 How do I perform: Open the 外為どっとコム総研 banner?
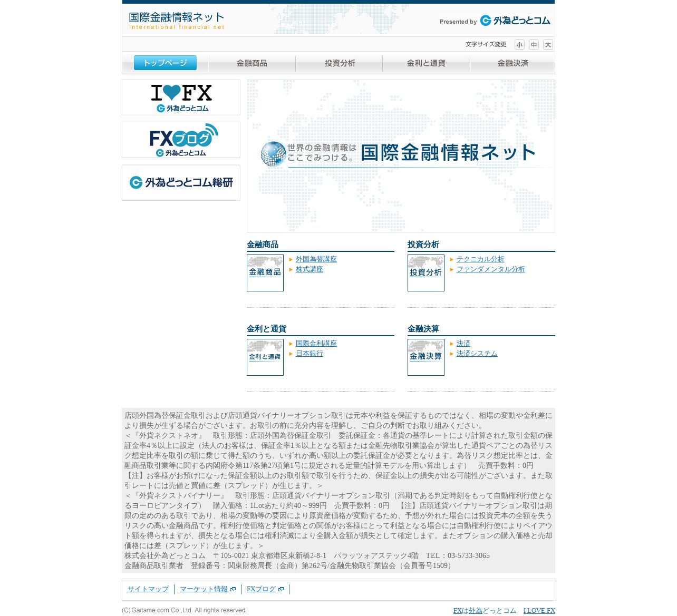[181, 183]
